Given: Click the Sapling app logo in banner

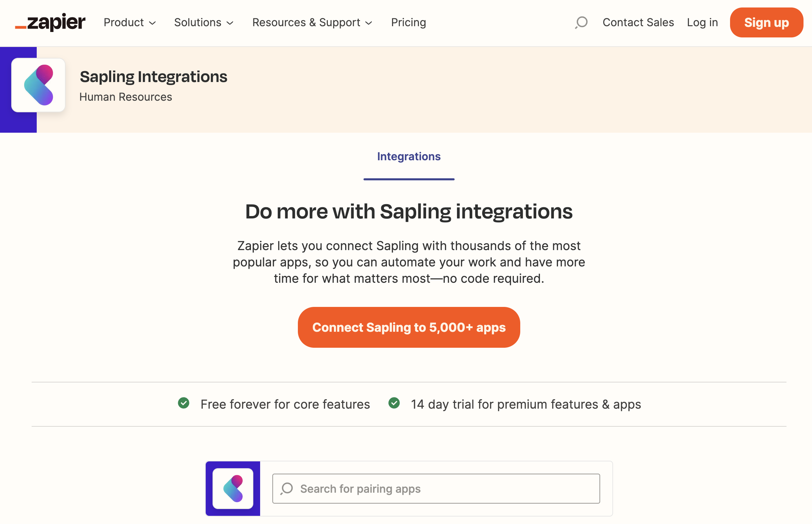Looking at the screenshot, I should pyautogui.click(x=38, y=85).
